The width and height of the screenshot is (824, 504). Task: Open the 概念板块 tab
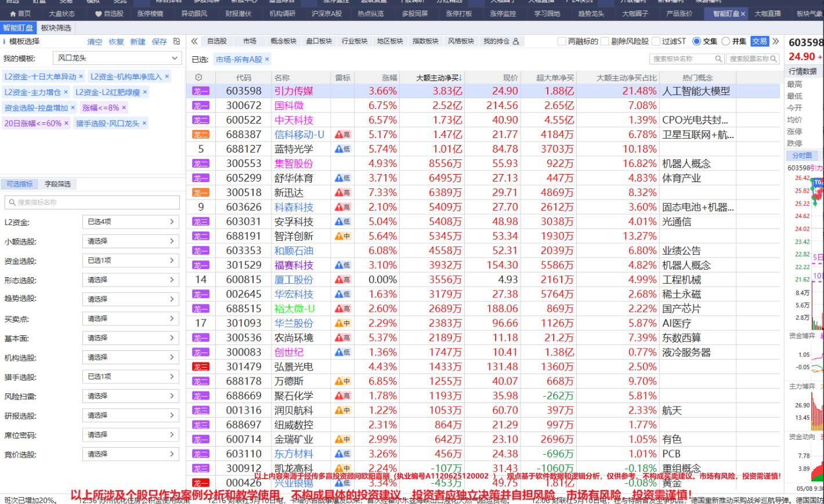coord(284,41)
